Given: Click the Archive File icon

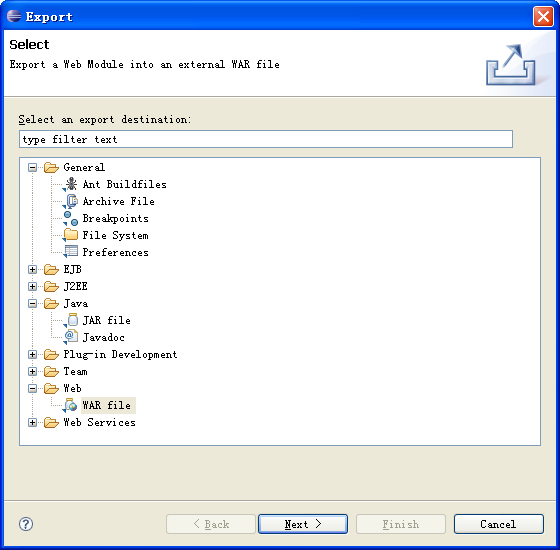Looking at the screenshot, I should (71, 201).
